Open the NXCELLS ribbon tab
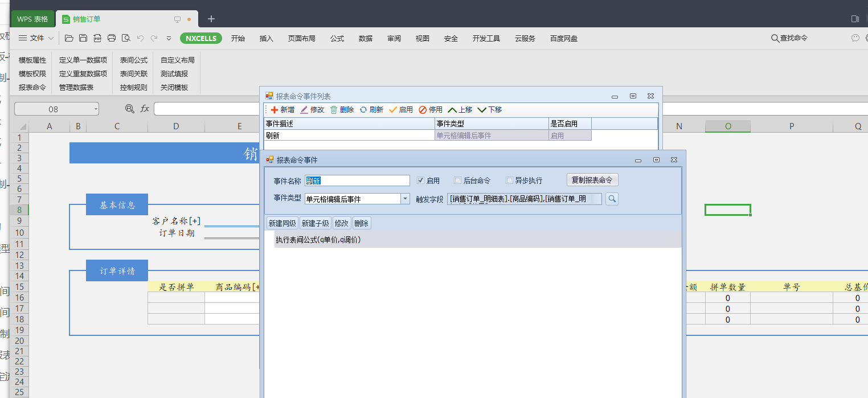 point(201,38)
